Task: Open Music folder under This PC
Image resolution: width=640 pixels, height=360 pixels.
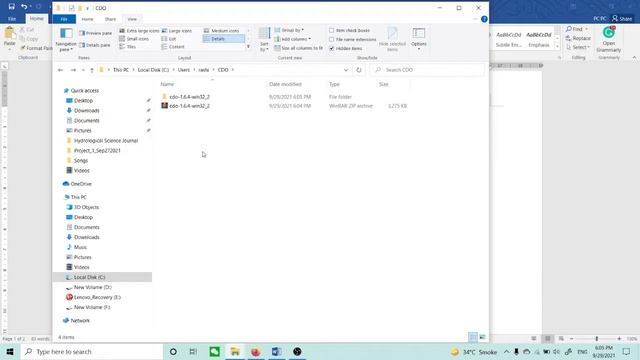Action: coord(80,247)
